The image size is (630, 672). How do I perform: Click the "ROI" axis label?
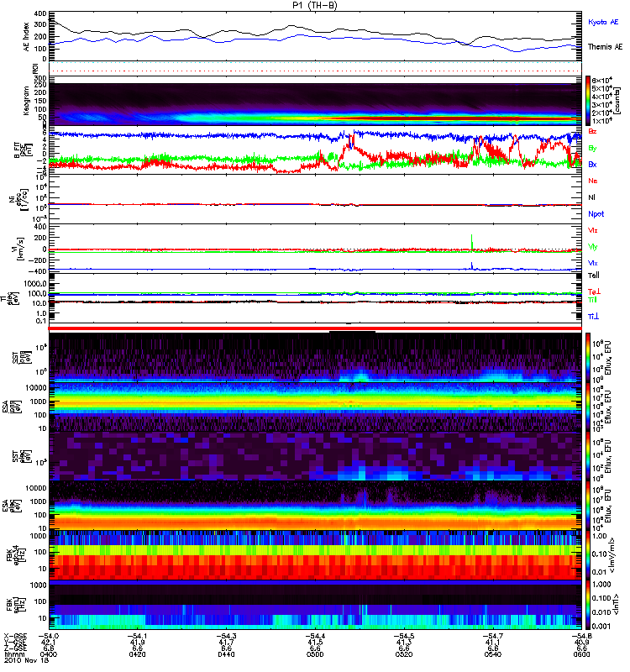[x=35, y=69]
